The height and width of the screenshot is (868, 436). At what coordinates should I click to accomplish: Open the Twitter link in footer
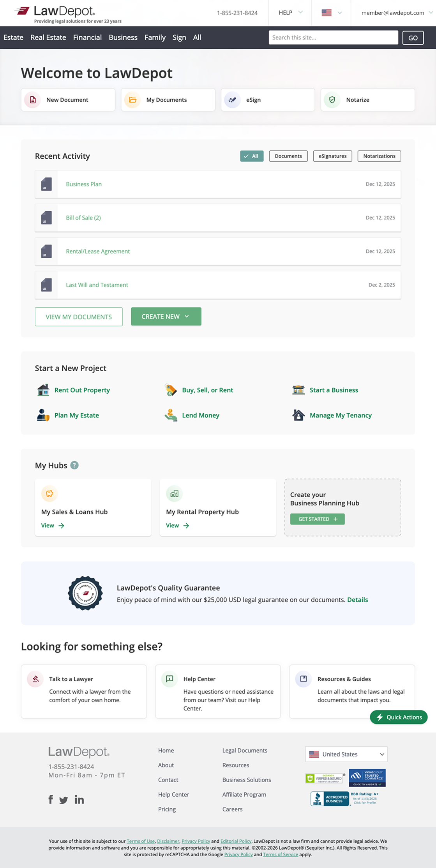(x=64, y=800)
